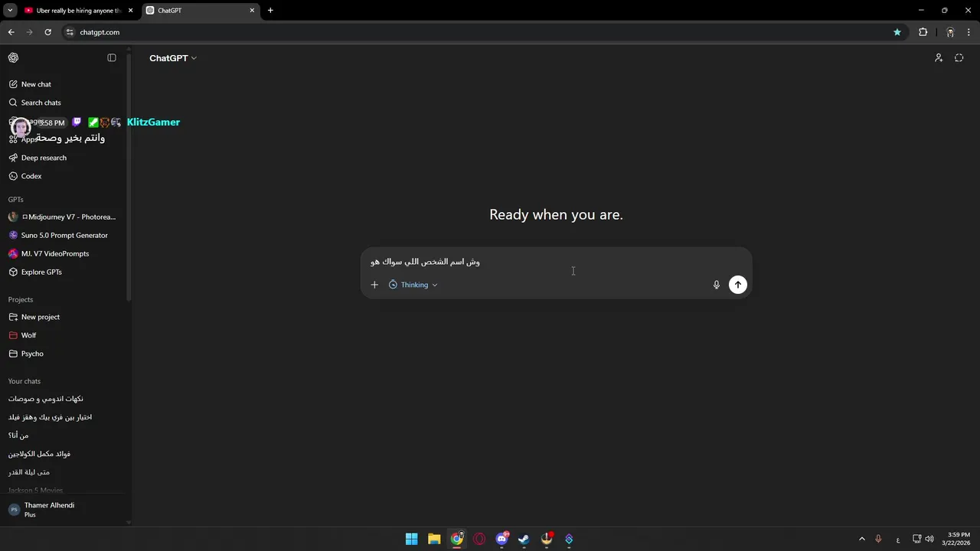Click the microphone dictation icon

(x=717, y=285)
